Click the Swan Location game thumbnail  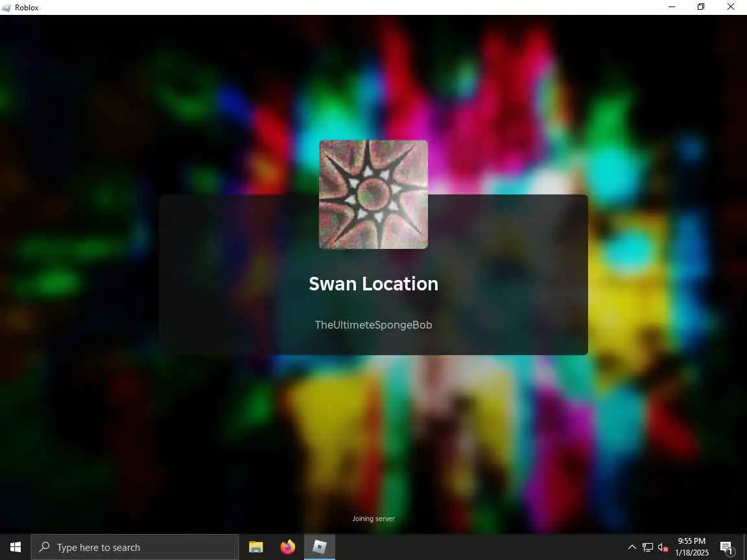[373, 194]
